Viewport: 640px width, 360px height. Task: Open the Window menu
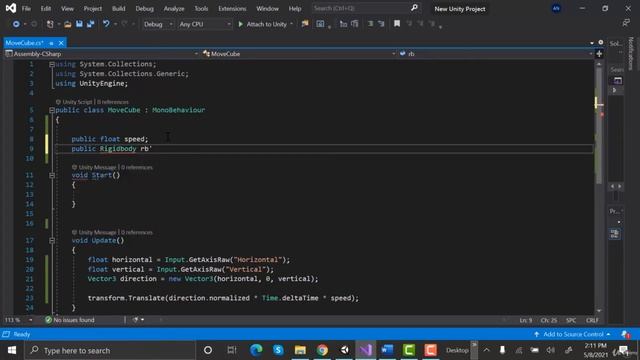268,9
